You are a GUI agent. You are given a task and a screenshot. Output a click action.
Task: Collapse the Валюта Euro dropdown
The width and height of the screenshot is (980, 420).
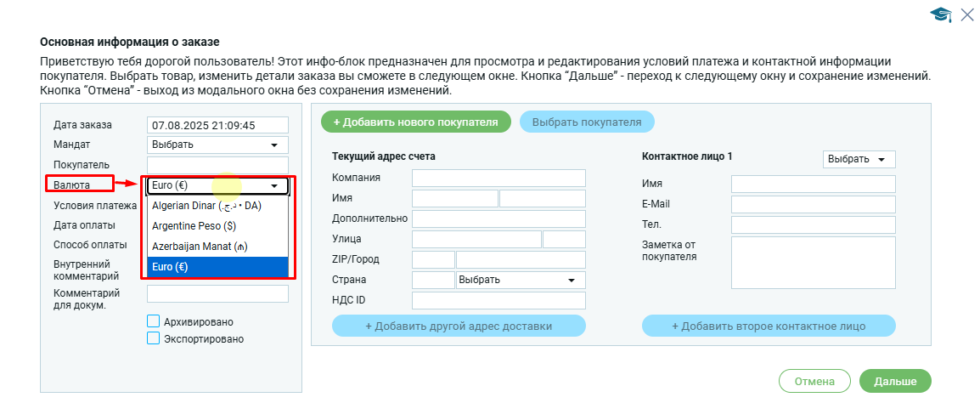coord(217,185)
